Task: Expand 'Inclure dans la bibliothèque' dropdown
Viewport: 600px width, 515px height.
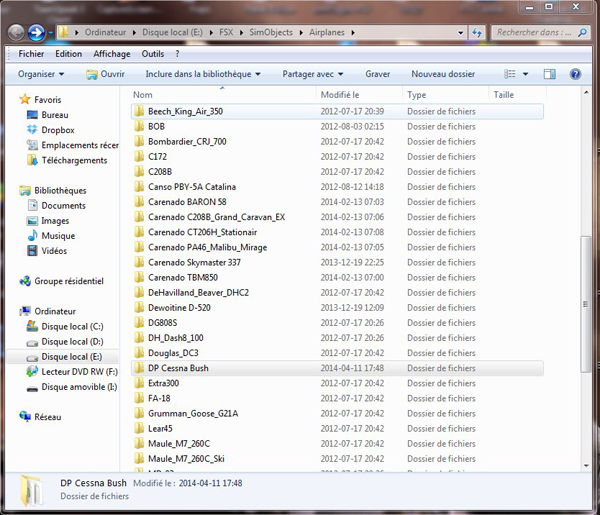Action: coord(203,74)
